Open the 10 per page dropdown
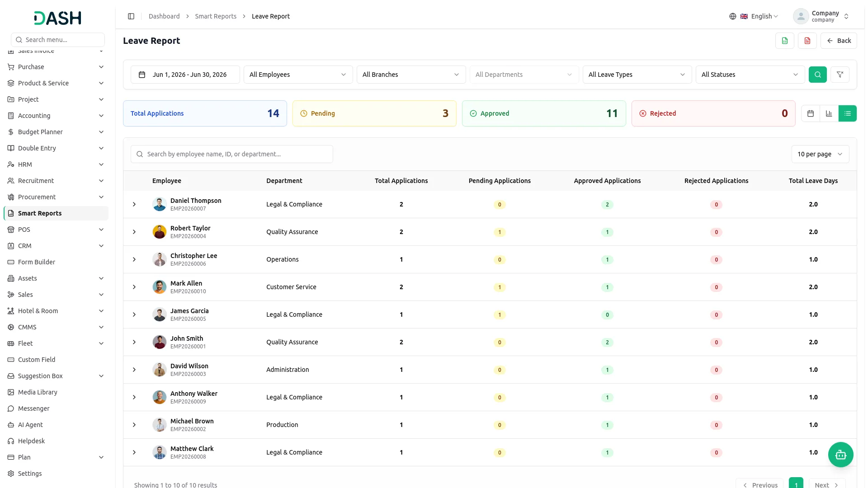This screenshot has height=488, width=868. tap(820, 154)
